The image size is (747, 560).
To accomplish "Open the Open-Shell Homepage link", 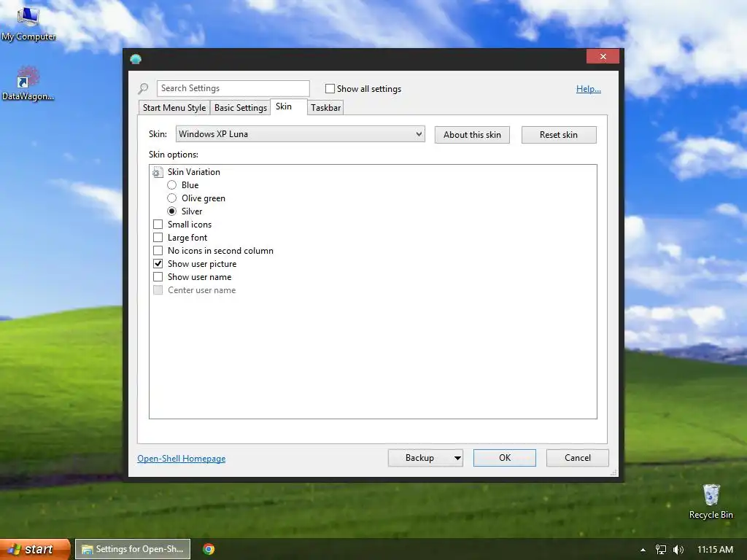I will (x=182, y=459).
